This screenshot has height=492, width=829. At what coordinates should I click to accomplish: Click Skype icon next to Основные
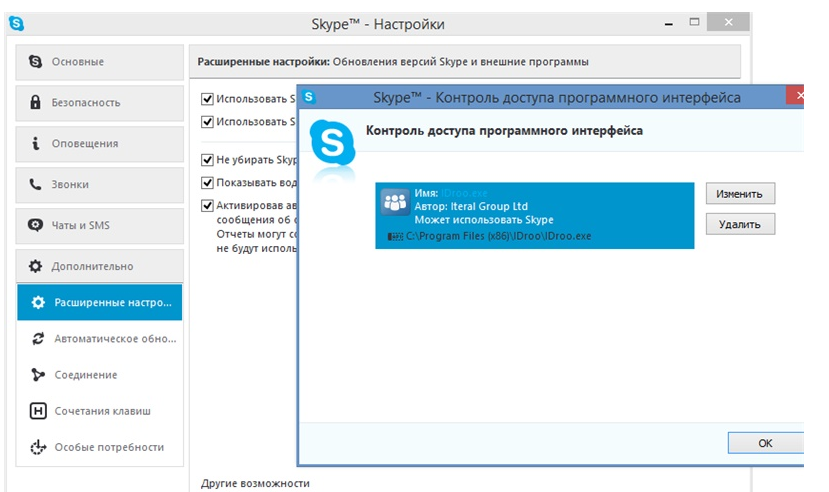[35, 61]
